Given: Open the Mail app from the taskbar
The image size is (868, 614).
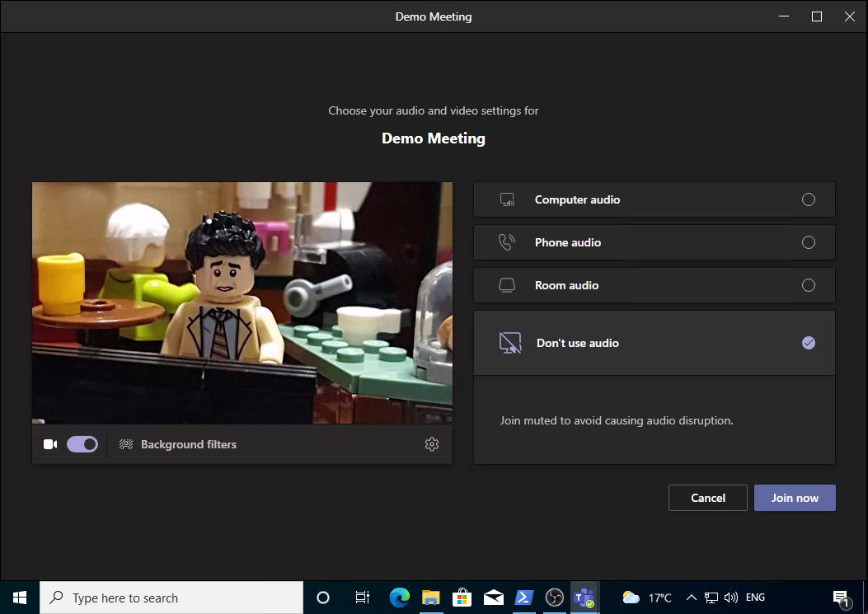Looking at the screenshot, I should coord(493,598).
